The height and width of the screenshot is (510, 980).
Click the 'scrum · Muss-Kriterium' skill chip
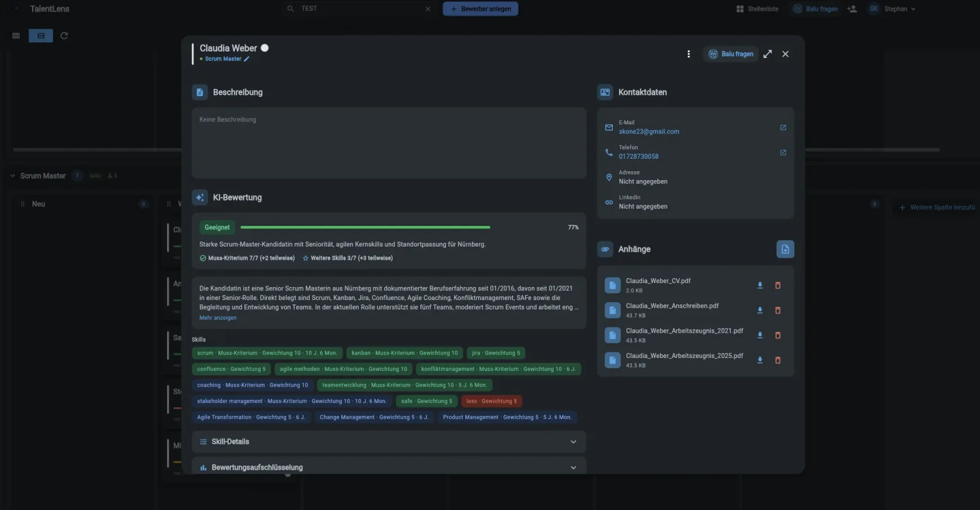tap(267, 353)
